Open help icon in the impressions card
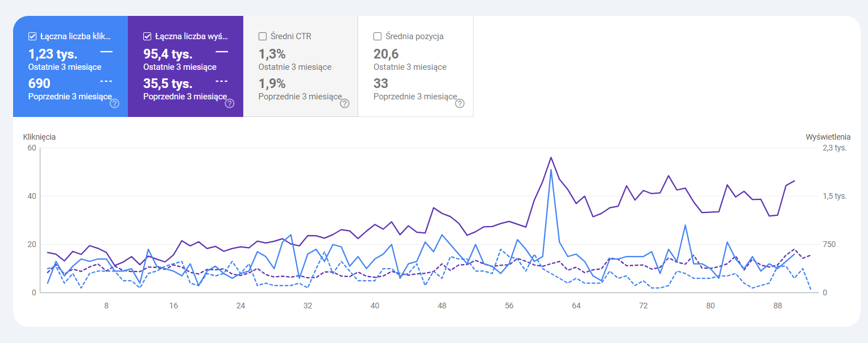 click(230, 103)
